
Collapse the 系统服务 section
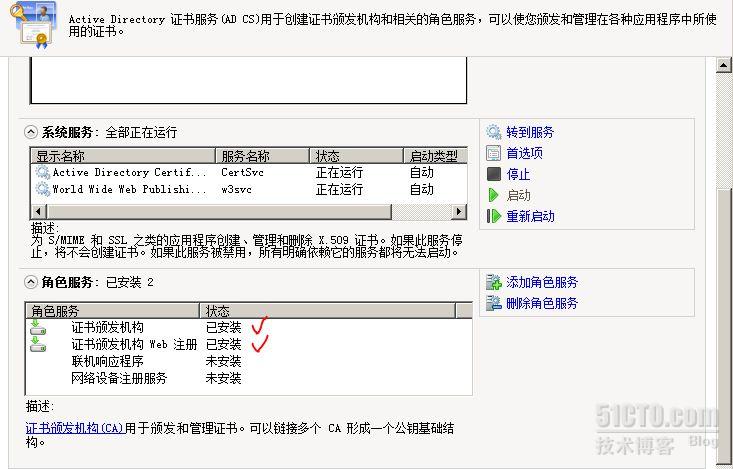tap(30, 132)
